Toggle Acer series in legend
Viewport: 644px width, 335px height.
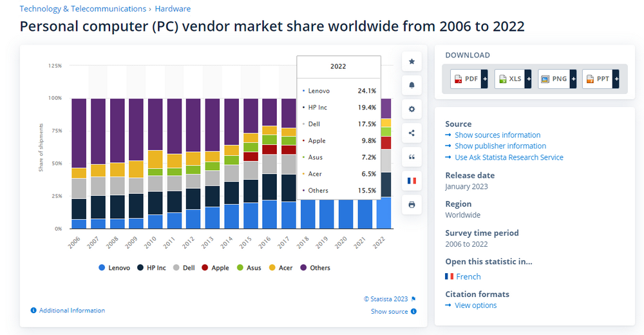[x=281, y=267]
